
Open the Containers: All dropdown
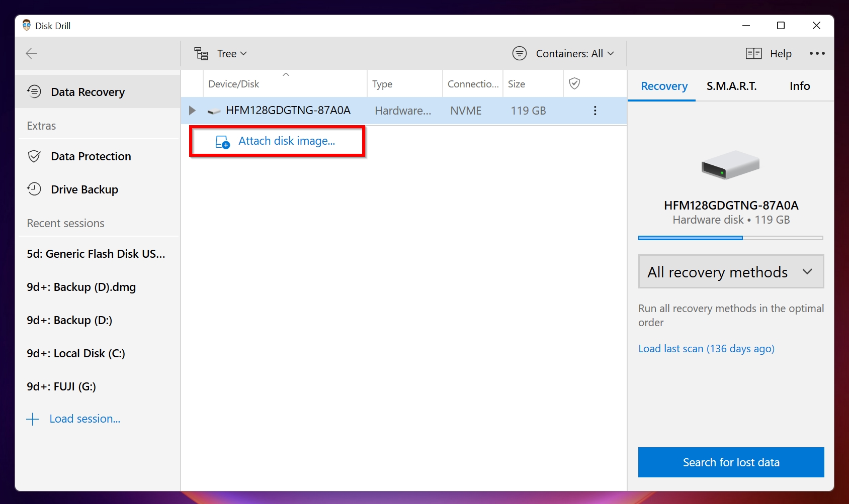pos(575,54)
